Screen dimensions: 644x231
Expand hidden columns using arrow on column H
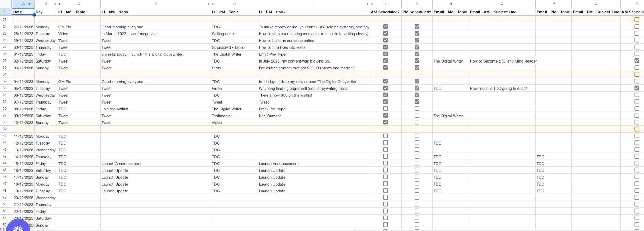(x=213, y=4)
